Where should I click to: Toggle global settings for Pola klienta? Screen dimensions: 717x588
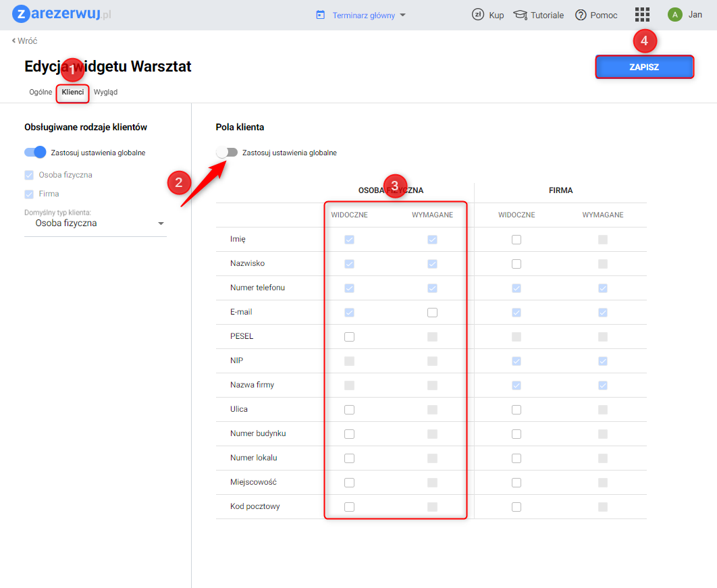coord(227,153)
